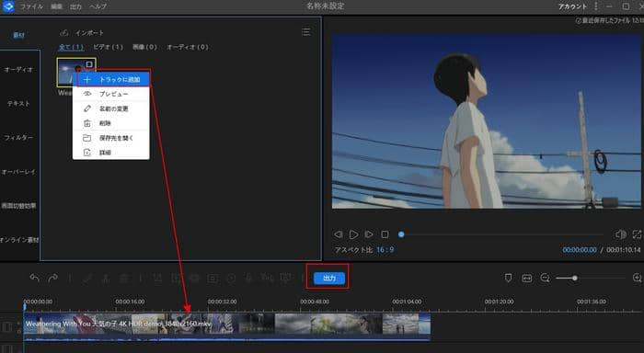The height and width of the screenshot is (353, 644).
Task: Choose 名前の変更 in the context menu
Action: (111, 108)
